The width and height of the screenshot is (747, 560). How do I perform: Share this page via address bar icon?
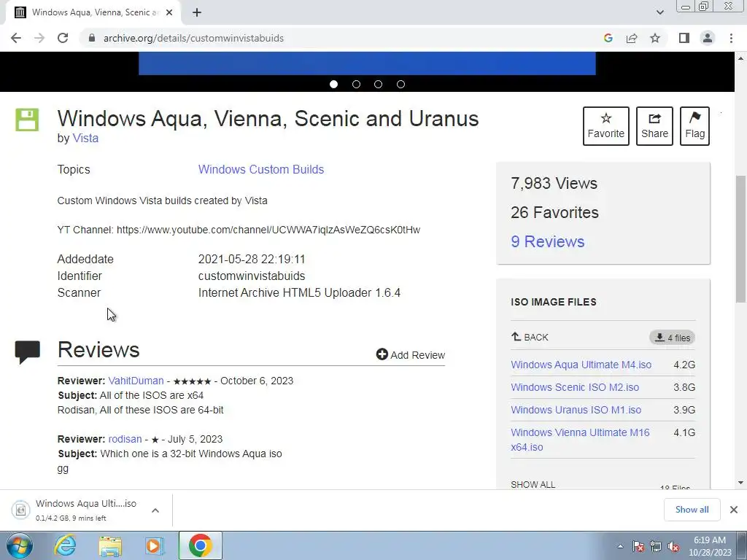pyautogui.click(x=632, y=38)
